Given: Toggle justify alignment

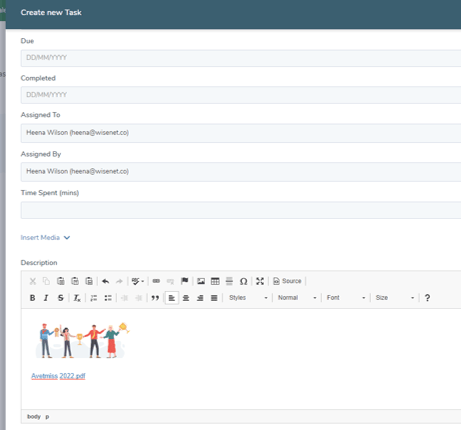Looking at the screenshot, I should [x=214, y=298].
